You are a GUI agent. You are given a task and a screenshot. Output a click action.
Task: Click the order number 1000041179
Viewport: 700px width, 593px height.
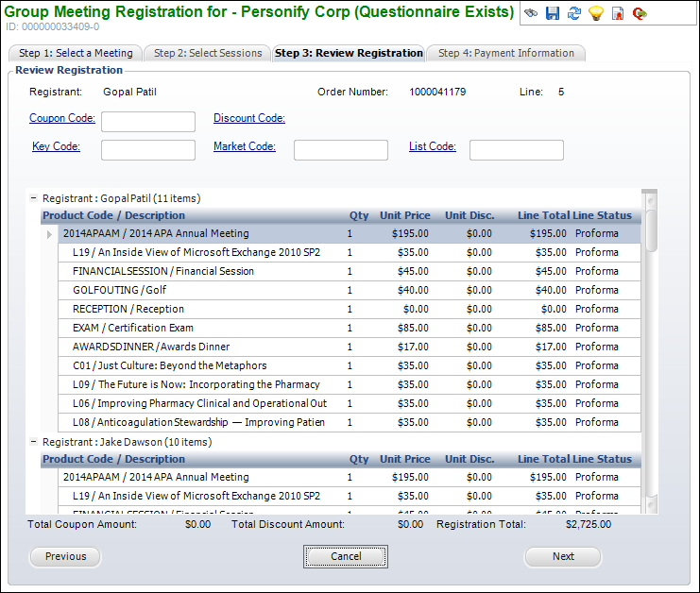click(437, 92)
